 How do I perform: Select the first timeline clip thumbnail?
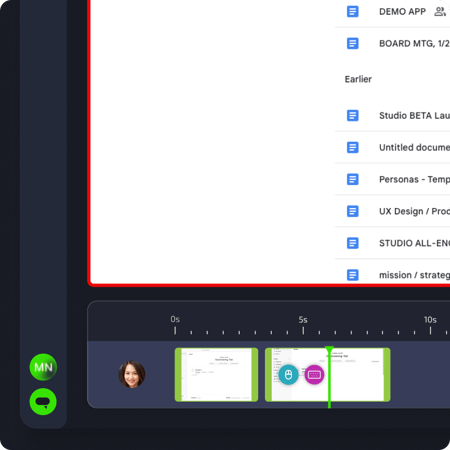coord(216,375)
